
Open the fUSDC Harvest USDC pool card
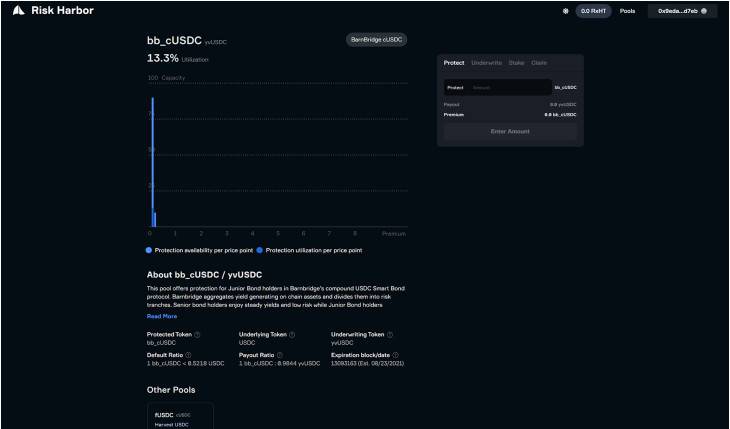point(180,416)
